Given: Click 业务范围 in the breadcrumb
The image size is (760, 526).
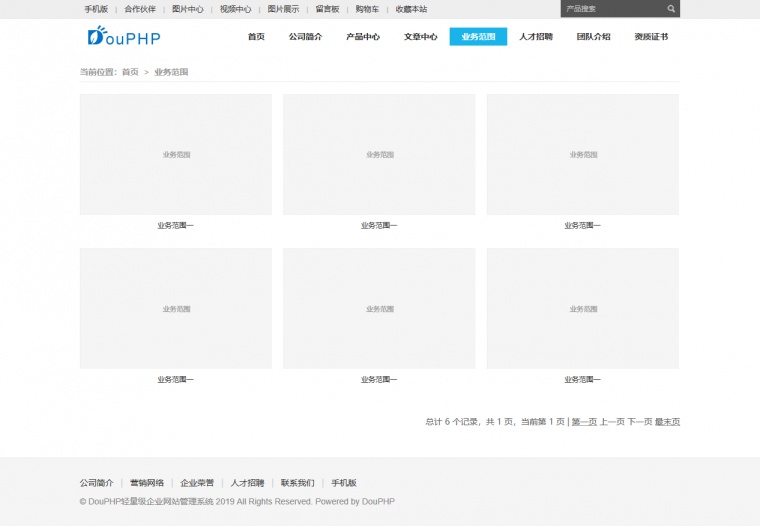Looking at the screenshot, I should (x=171, y=72).
